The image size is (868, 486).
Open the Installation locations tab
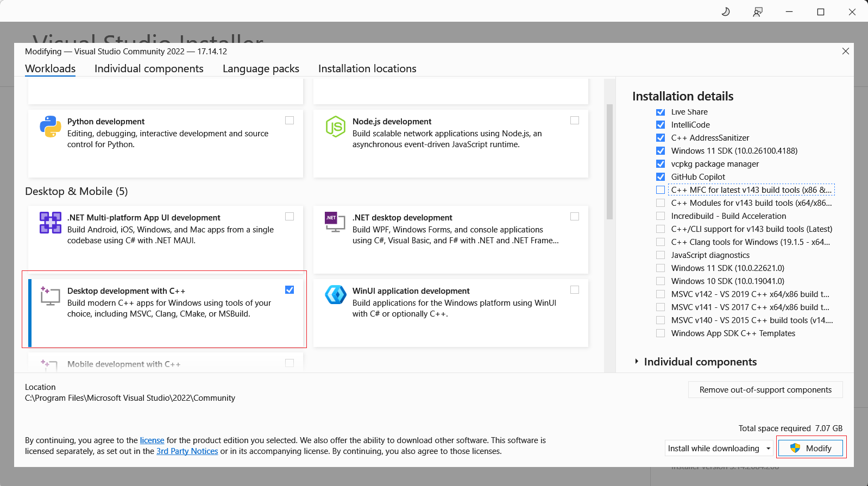[x=367, y=69]
